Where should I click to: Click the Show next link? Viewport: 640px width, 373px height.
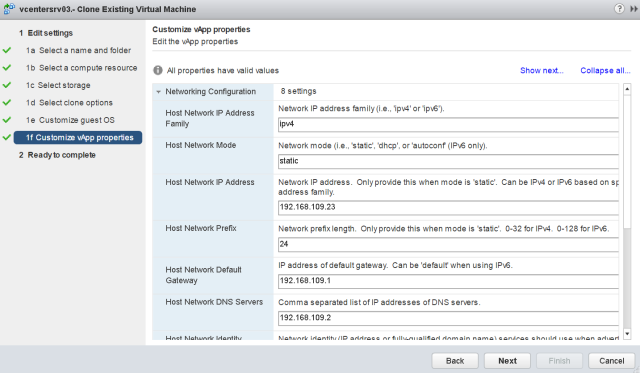[x=542, y=70]
